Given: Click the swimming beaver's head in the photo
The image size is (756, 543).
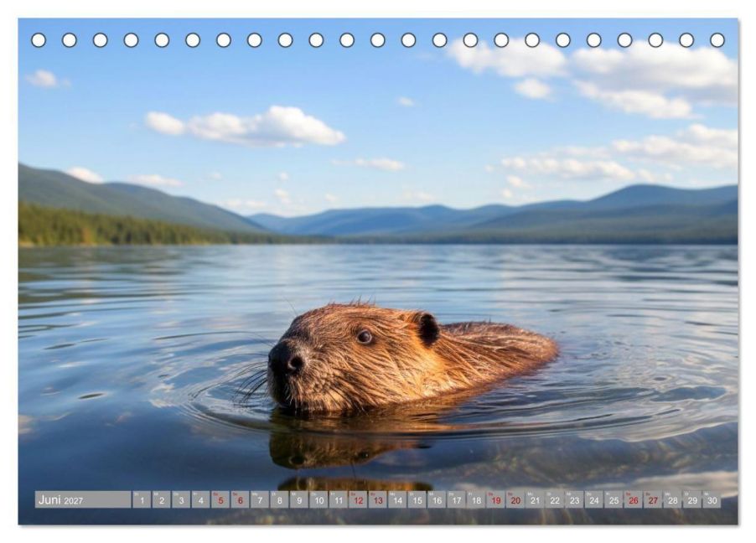Looking at the screenshot, I should [x=355, y=357].
